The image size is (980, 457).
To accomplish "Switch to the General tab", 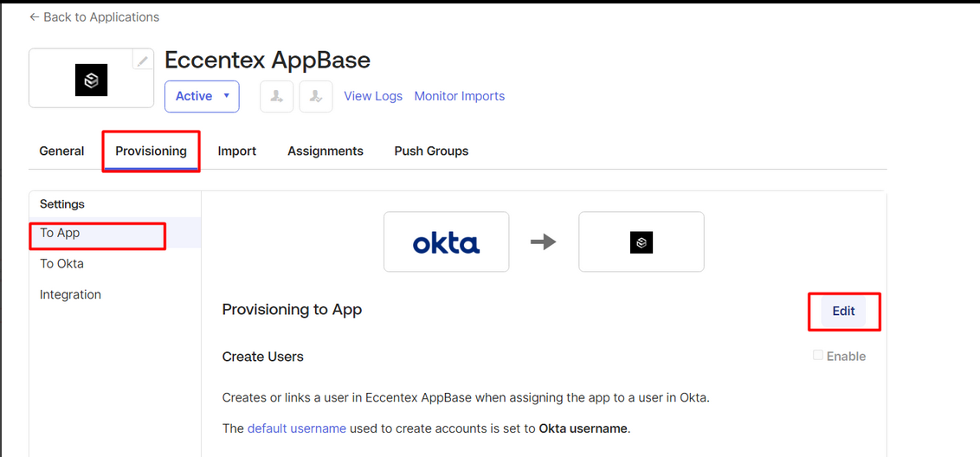I will click(x=61, y=151).
